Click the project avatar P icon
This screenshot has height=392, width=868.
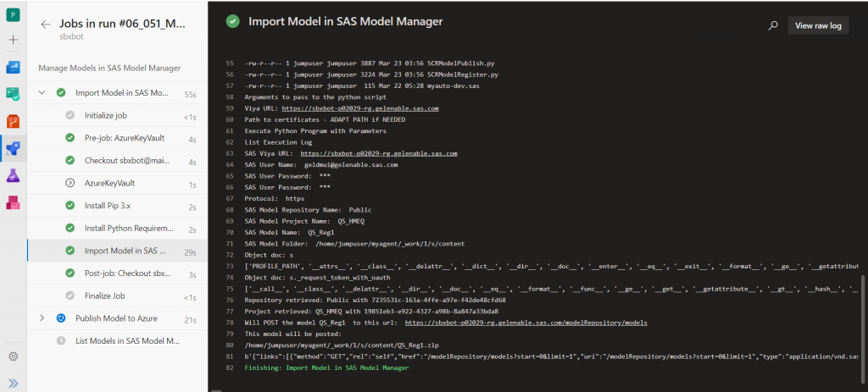point(13,14)
